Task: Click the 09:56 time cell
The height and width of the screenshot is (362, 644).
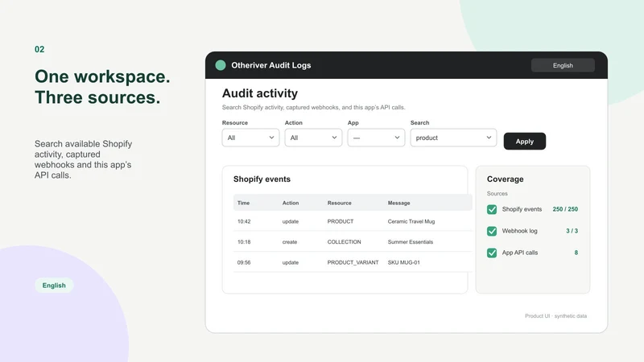Action: tap(244, 262)
